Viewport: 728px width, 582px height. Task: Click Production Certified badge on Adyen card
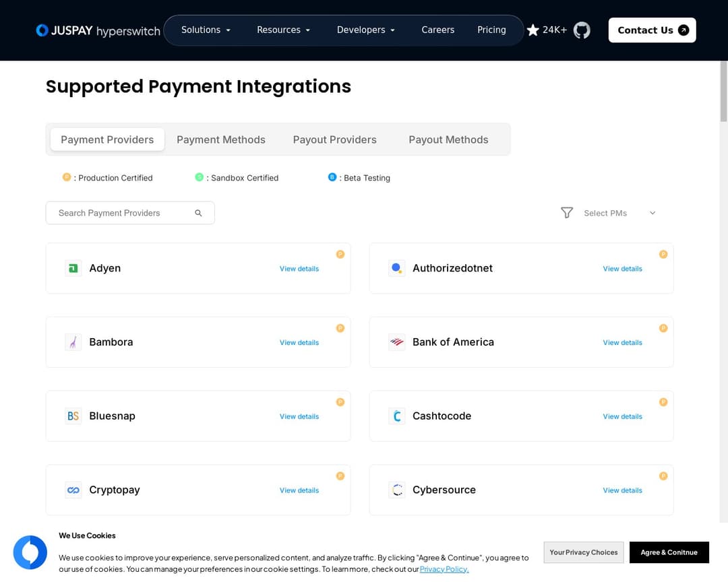(340, 255)
